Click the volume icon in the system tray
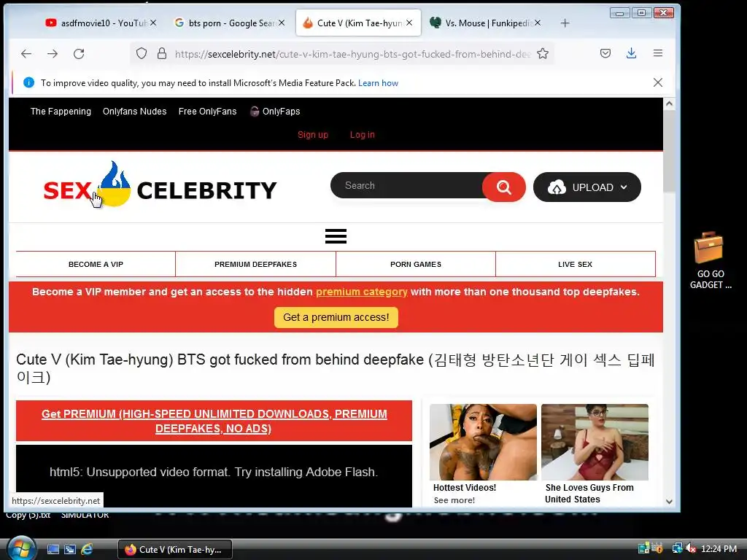The height and width of the screenshot is (560, 747). tap(691, 548)
